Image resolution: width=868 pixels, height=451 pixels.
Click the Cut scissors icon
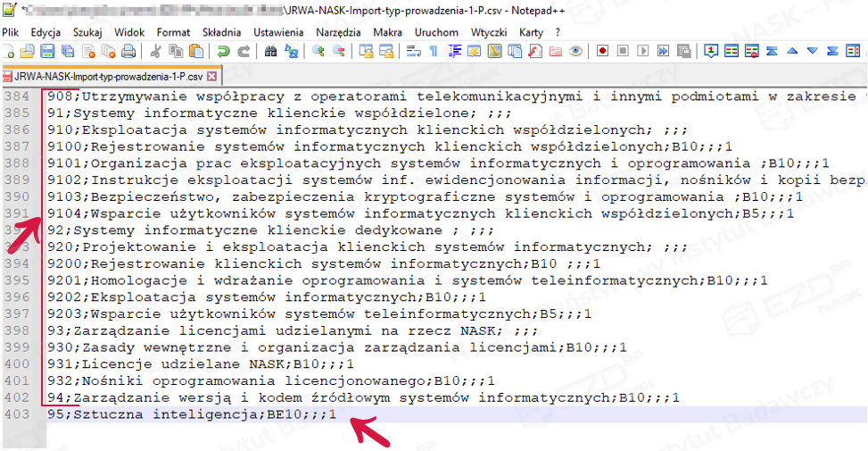tap(155, 51)
